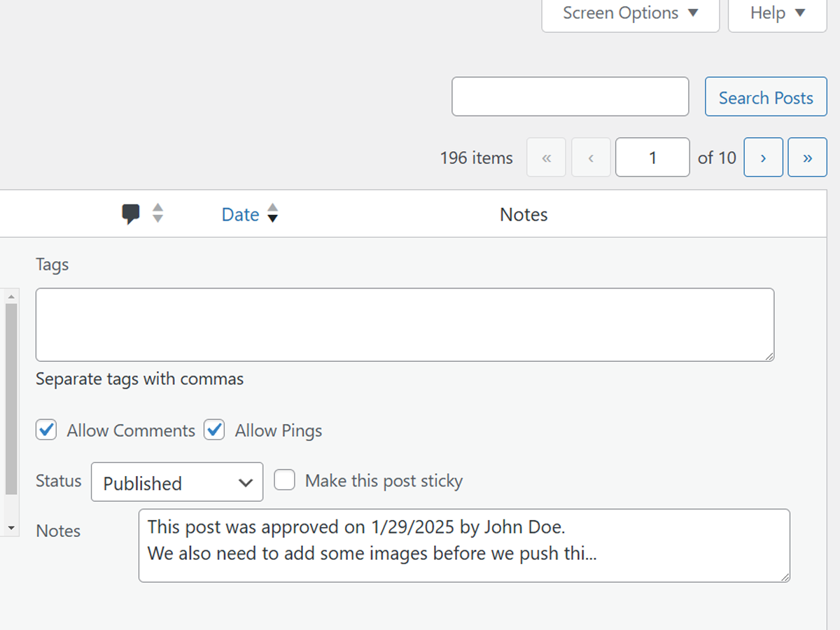Expand the Help panel
Image resolution: width=840 pixels, height=630 pixels.
[777, 13]
